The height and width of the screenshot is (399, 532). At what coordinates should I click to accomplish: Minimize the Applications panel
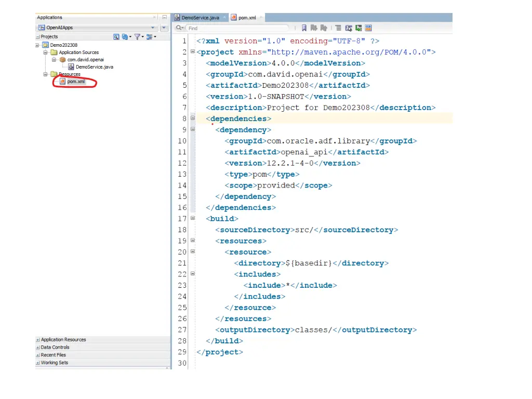click(165, 18)
